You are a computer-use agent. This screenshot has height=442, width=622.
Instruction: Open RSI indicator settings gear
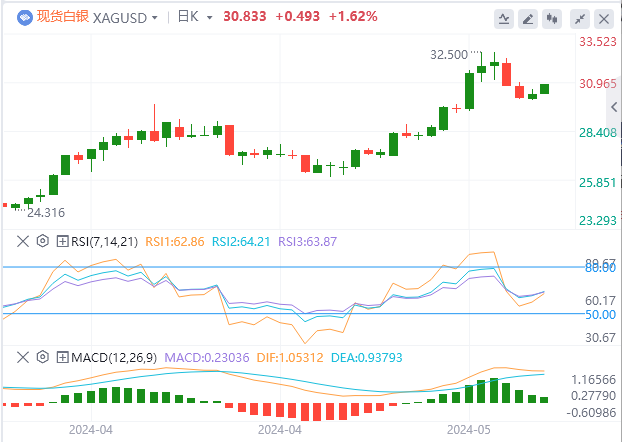point(43,240)
